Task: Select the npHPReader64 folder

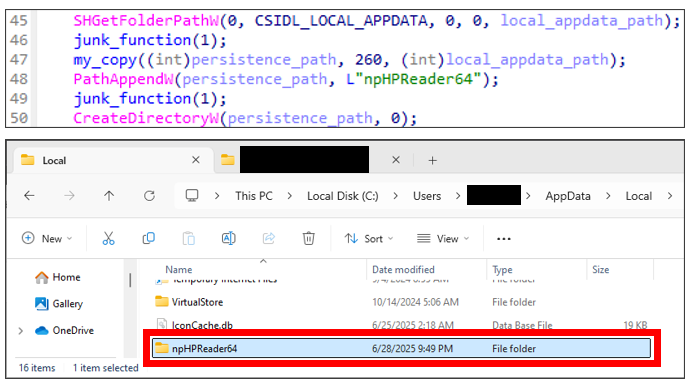Action: (401, 348)
